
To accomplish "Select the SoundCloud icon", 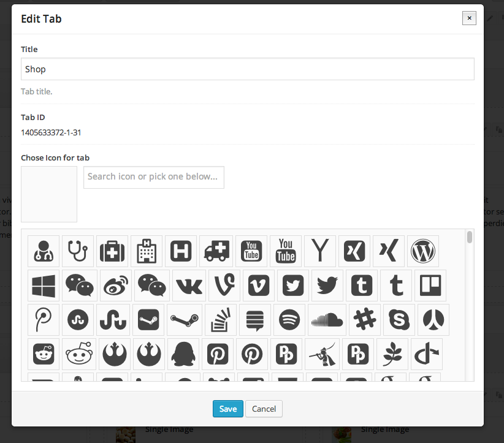I will click(x=327, y=319).
